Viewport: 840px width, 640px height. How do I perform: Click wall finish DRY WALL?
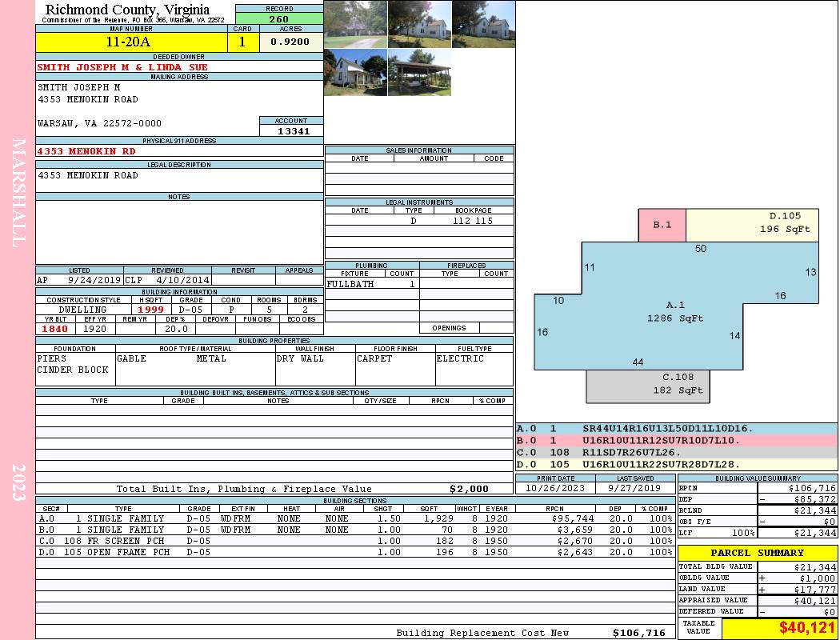(x=300, y=359)
